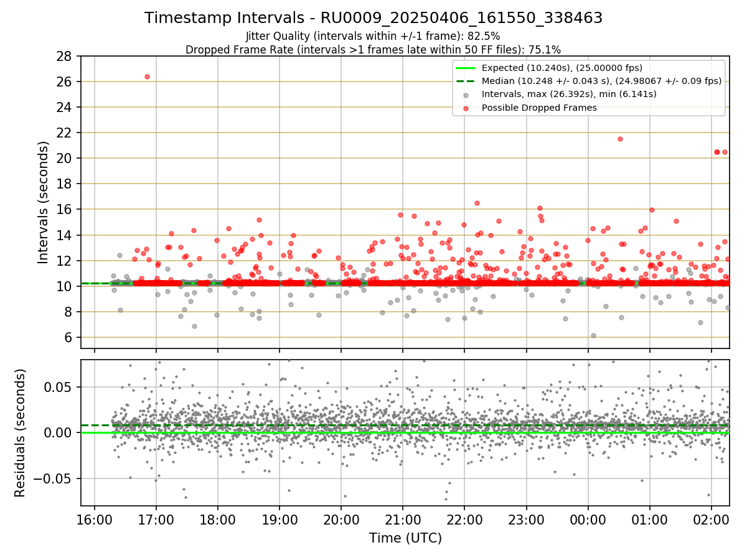Click the 8 tick on intervals axis
747x560 pixels.
(x=69, y=312)
